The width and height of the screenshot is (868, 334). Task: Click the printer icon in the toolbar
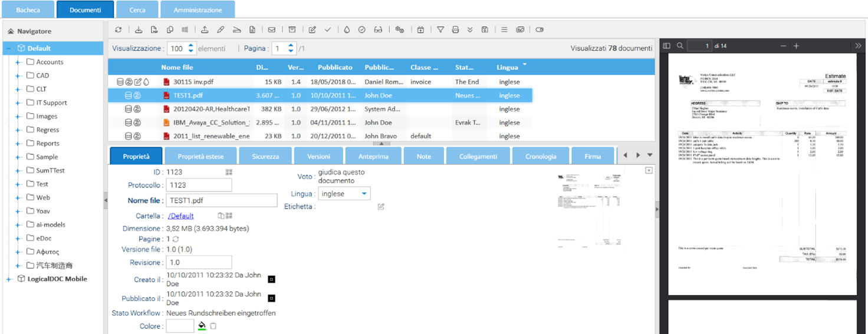pos(455,29)
